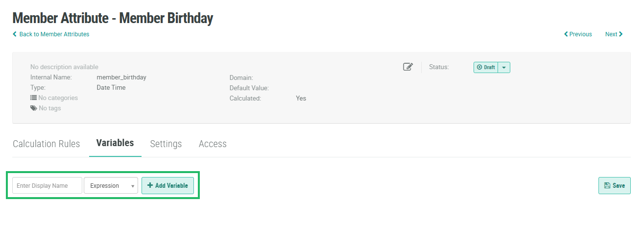The image size is (644, 228).
Task: Click the back chevron before Member Attributes link
Action: [x=15, y=34]
